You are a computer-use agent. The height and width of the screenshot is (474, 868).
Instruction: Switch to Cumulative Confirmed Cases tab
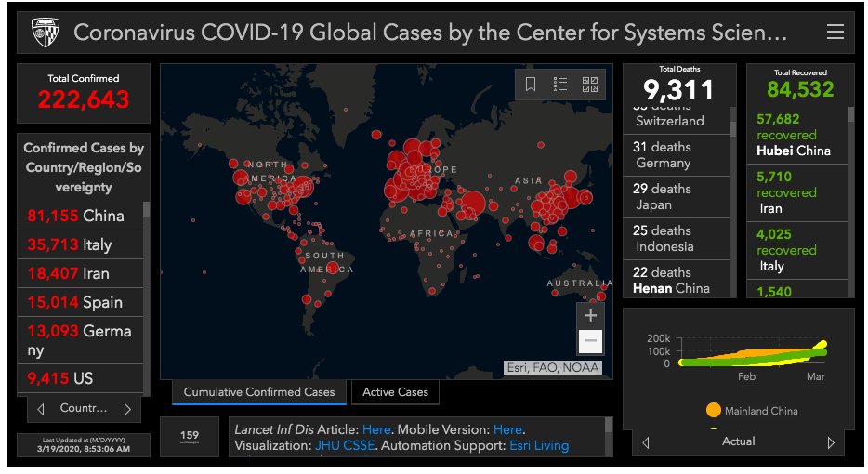coord(259,392)
